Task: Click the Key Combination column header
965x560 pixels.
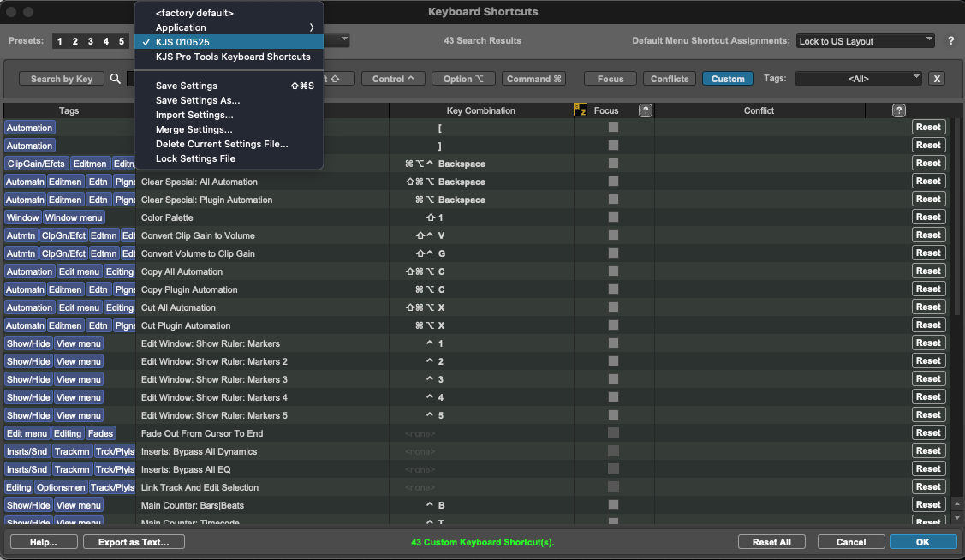Action: click(480, 110)
